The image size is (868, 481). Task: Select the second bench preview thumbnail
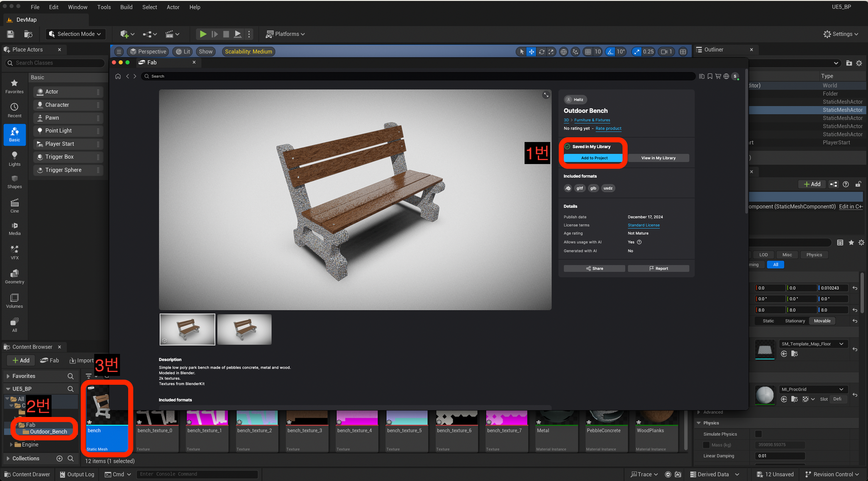(x=245, y=329)
